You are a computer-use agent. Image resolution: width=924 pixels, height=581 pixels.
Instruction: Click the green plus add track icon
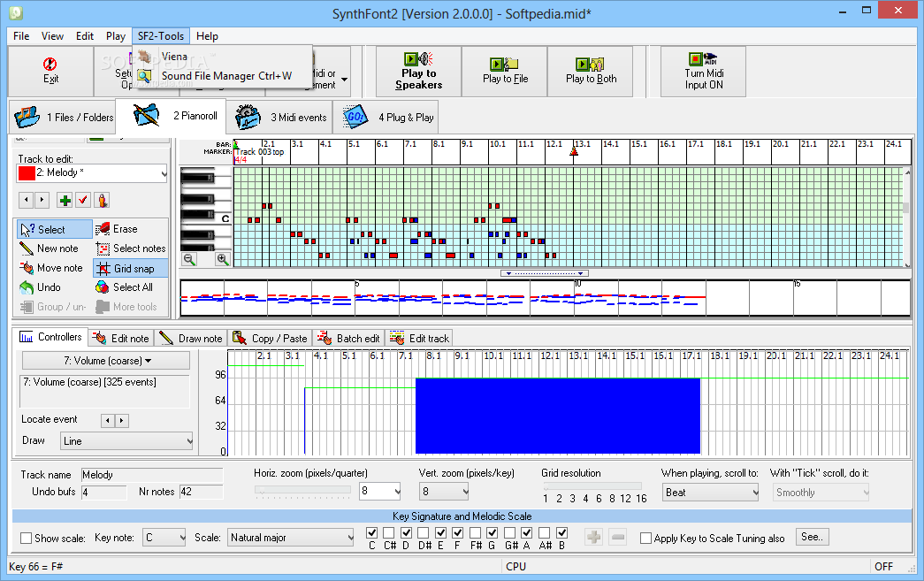[65, 201]
